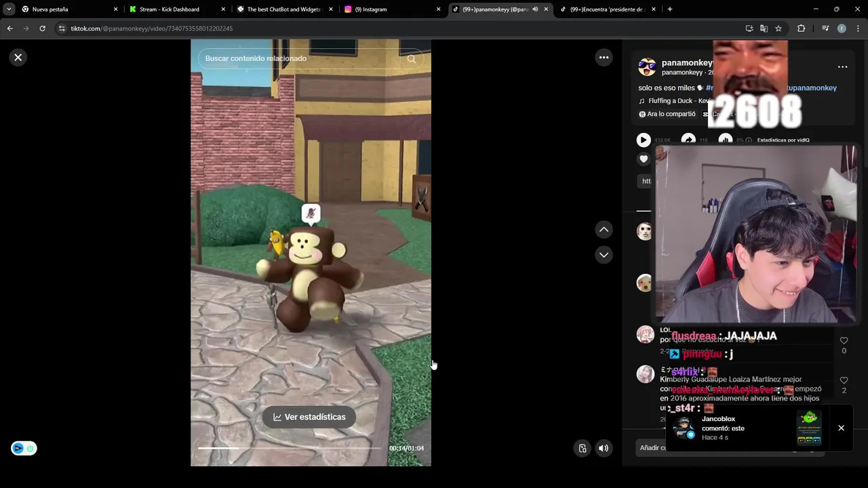Toggle video mute with speaker icon
Image resolution: width=868 pixels, height=488 pixels.
coord(604,448)
